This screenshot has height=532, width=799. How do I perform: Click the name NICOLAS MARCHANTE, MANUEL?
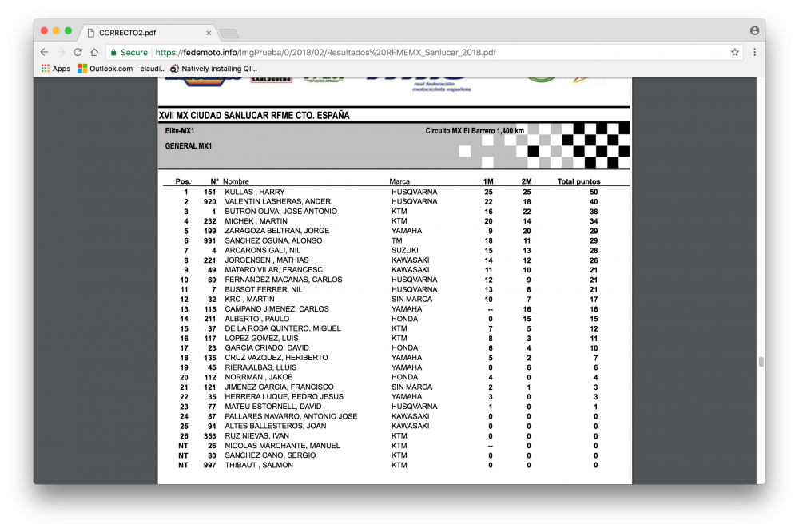coord(282,446)
